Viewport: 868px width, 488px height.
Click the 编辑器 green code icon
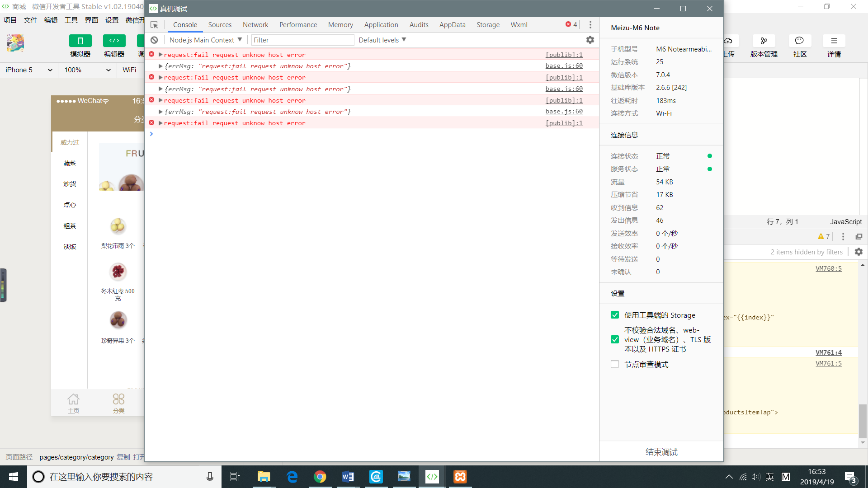(114, 41)
